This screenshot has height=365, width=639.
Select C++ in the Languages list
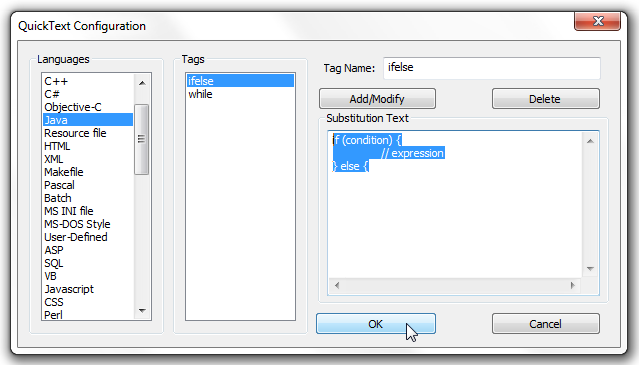88,81
